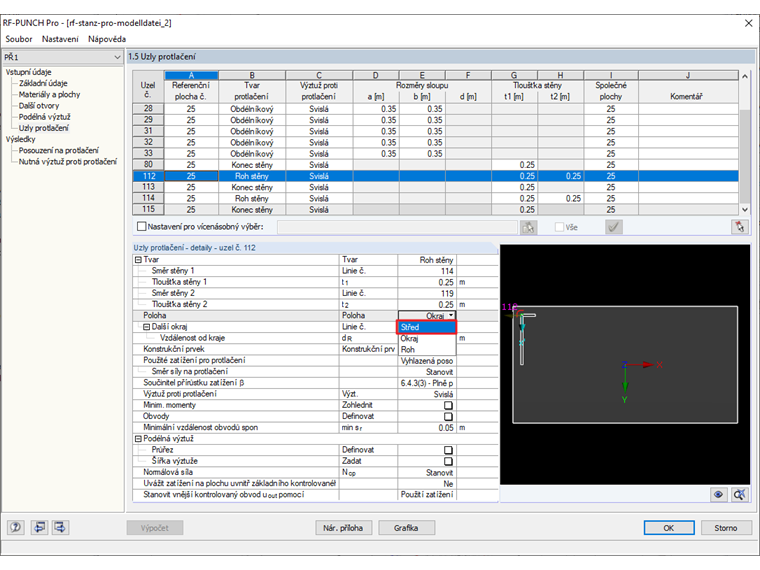The height and width of the screenshot is (570, 760).
Task: Select row header for node 115
Action: coord(148,209)
